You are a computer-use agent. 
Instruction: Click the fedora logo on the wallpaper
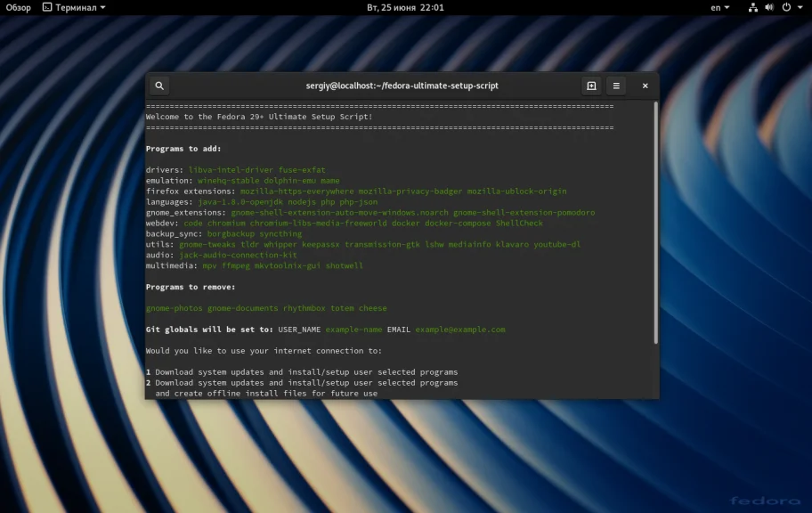coord(764,500)
